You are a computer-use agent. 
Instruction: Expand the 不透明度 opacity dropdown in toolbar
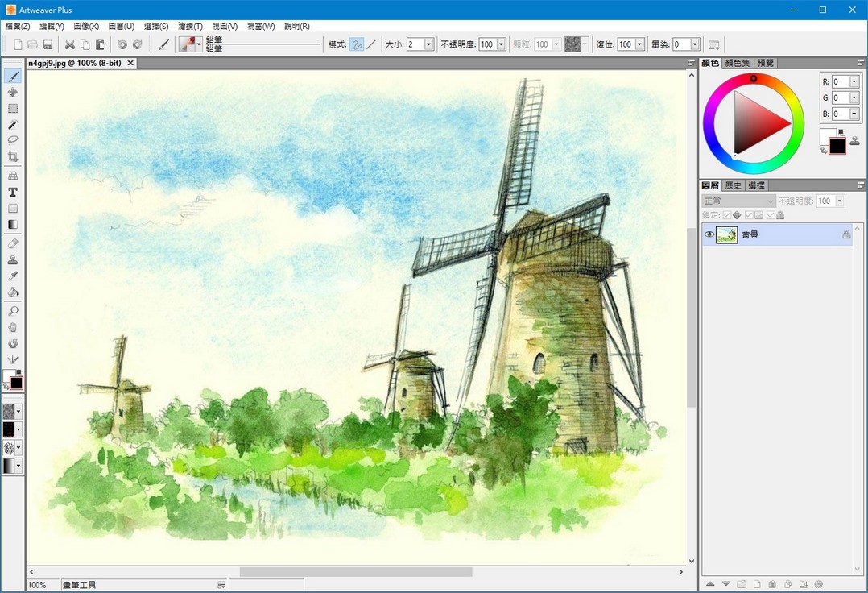(502, 44)
